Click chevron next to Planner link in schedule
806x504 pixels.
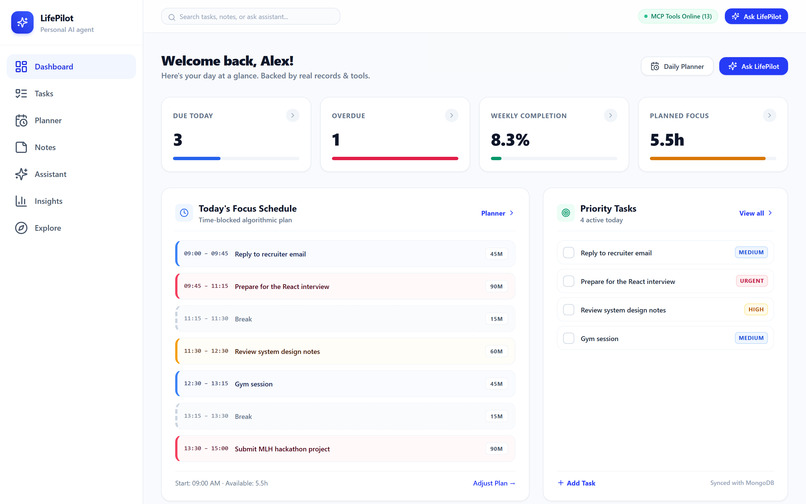511,213
